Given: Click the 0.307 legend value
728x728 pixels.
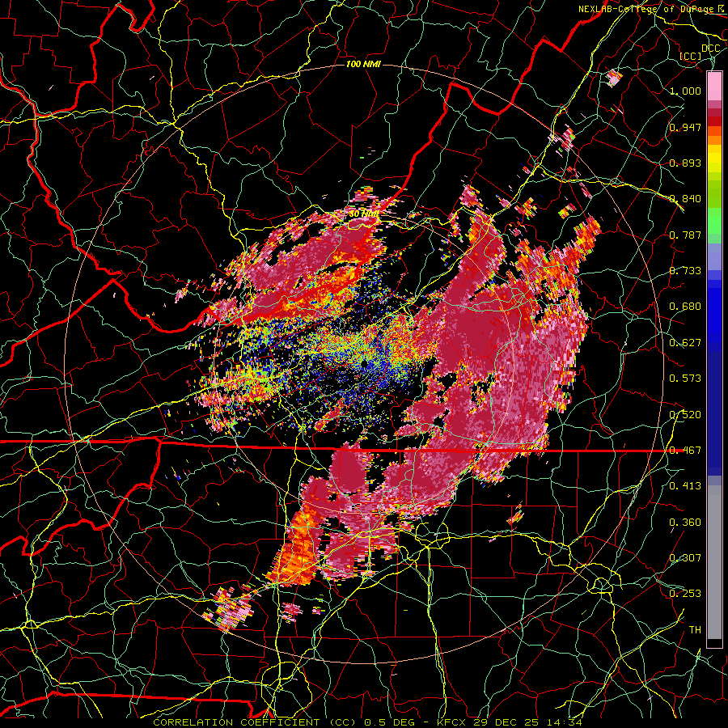Looking at the screenshot, I should point(685,557).
